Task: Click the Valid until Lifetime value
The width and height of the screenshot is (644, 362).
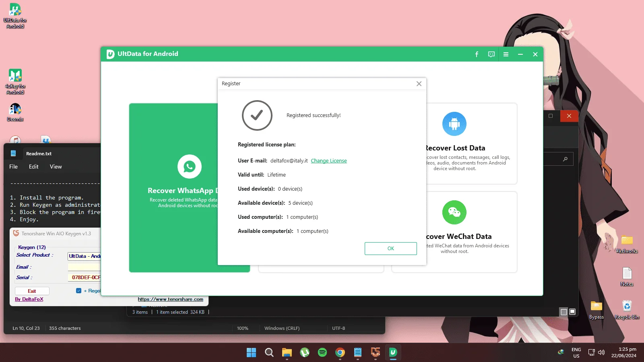Action: 277,175
